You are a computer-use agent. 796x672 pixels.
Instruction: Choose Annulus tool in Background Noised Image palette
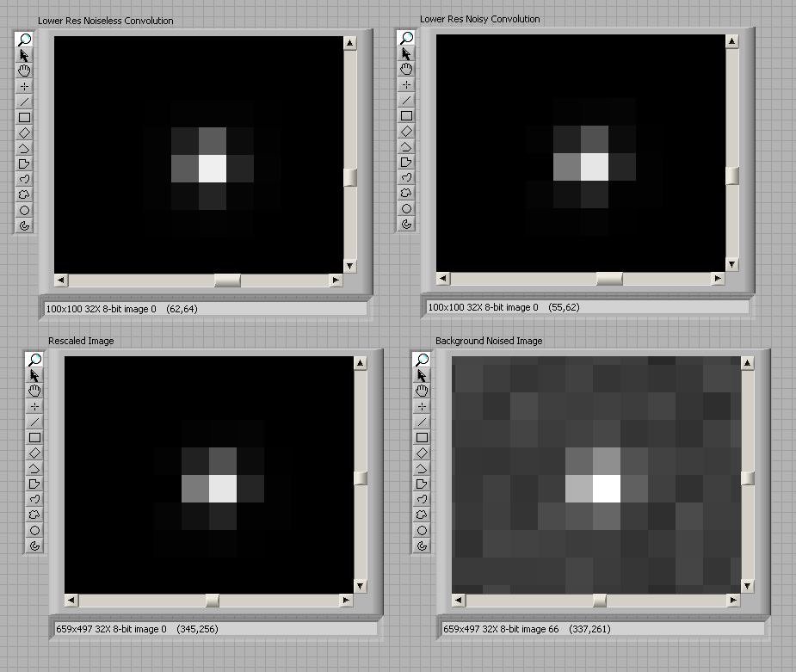pyautogui.click(x=422, y=546)
